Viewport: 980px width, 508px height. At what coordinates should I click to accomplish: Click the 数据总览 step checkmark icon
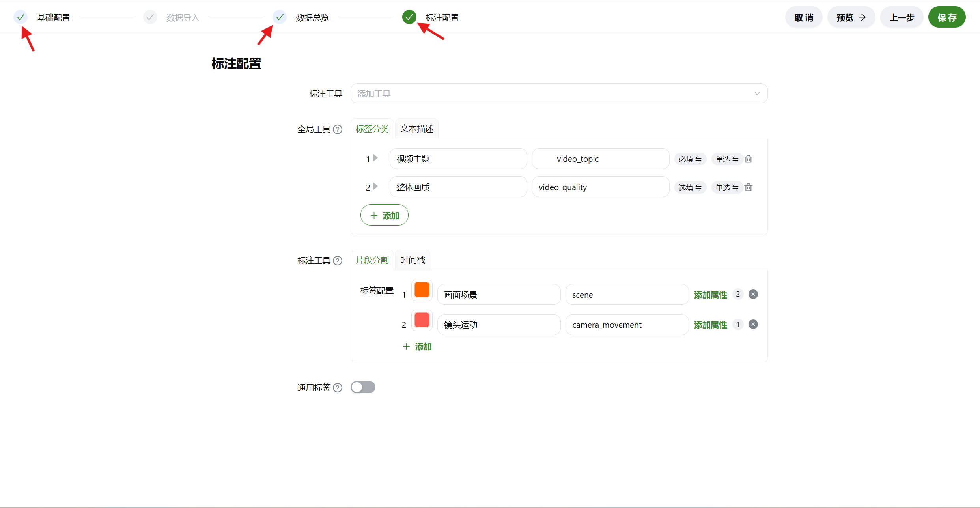tap(280, 17)
